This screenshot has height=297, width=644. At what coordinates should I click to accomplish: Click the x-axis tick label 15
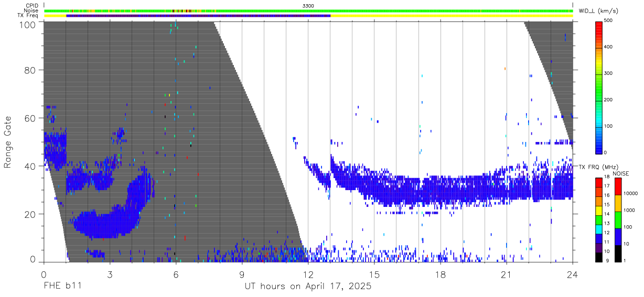tap(374, 274)
